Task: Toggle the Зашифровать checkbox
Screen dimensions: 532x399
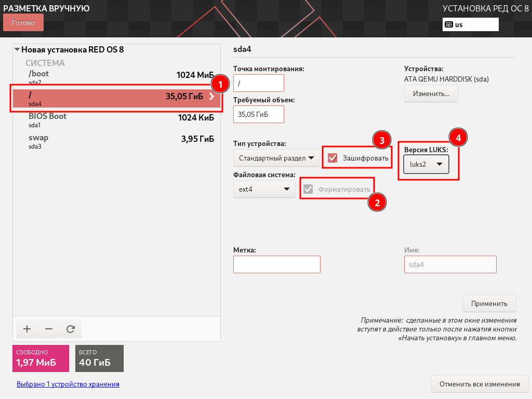Action: coord(332,158)
